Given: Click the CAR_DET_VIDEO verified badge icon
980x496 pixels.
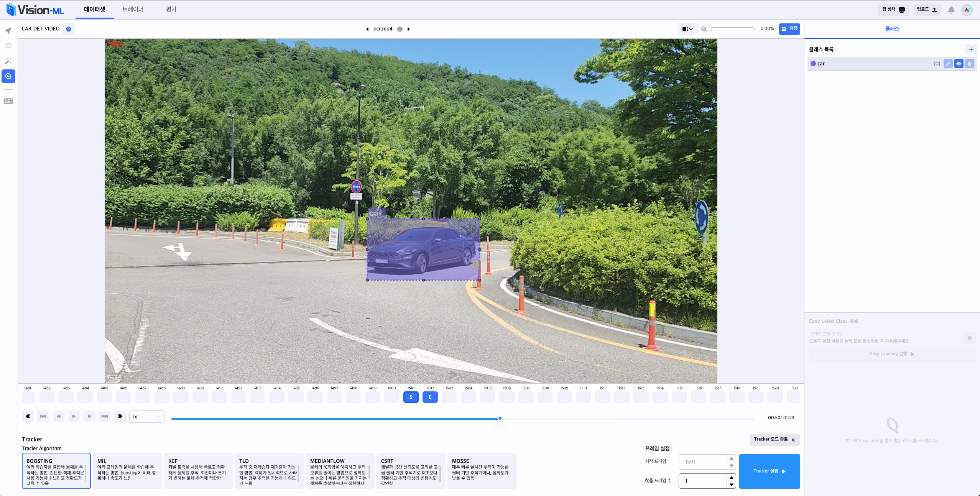Looking at the screenshot, I should (x=69, y=29).
